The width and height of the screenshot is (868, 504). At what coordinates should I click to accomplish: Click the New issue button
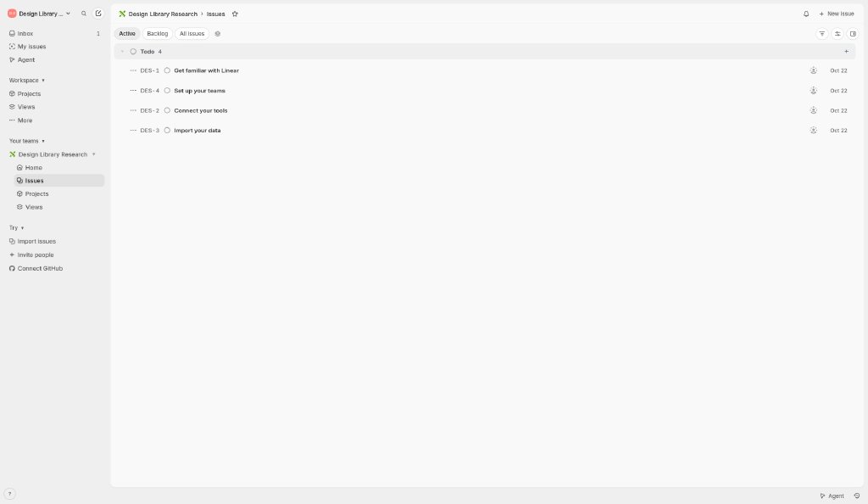837,14
